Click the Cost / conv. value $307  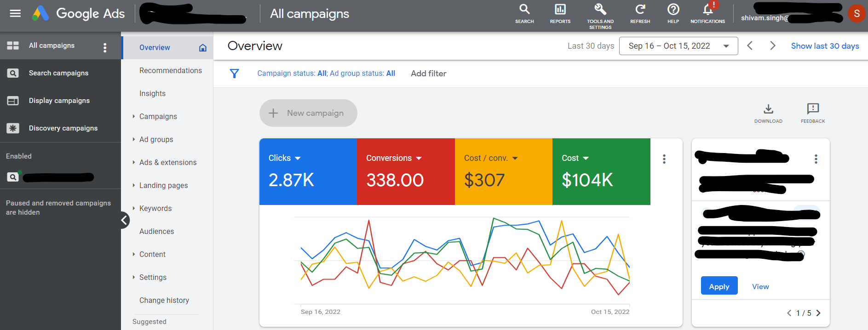[x=484, y=180]
